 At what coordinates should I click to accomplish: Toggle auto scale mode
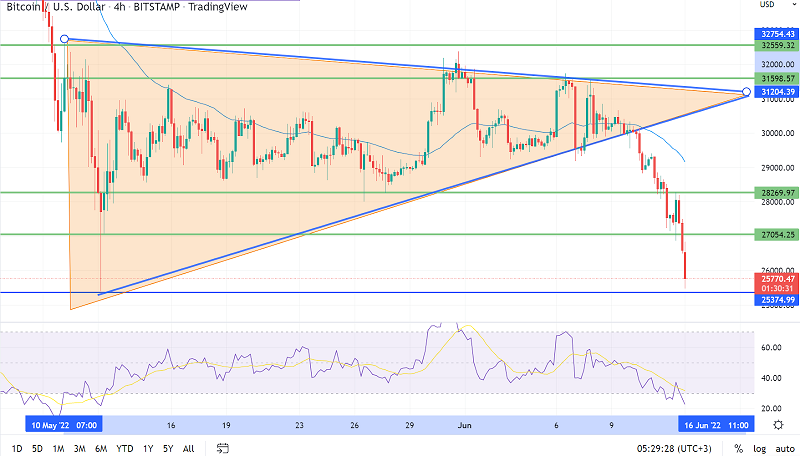[x=785, y=448]
